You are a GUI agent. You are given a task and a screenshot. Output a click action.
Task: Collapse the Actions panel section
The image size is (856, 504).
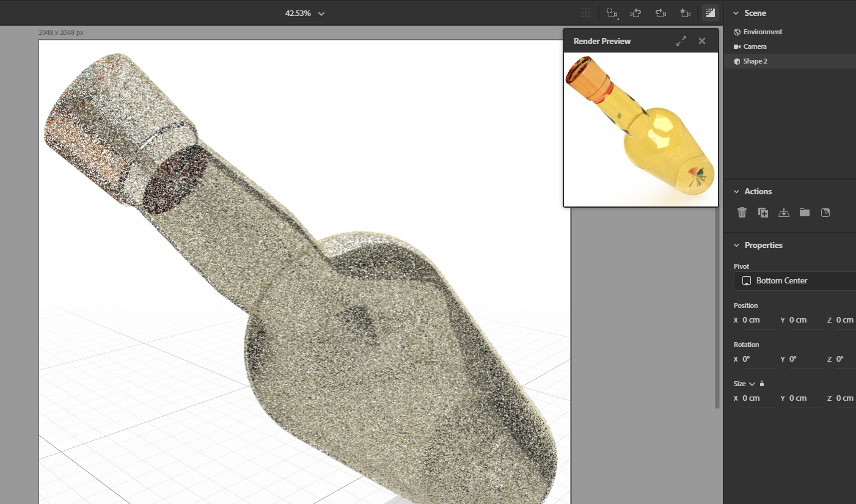click(736, 191)
